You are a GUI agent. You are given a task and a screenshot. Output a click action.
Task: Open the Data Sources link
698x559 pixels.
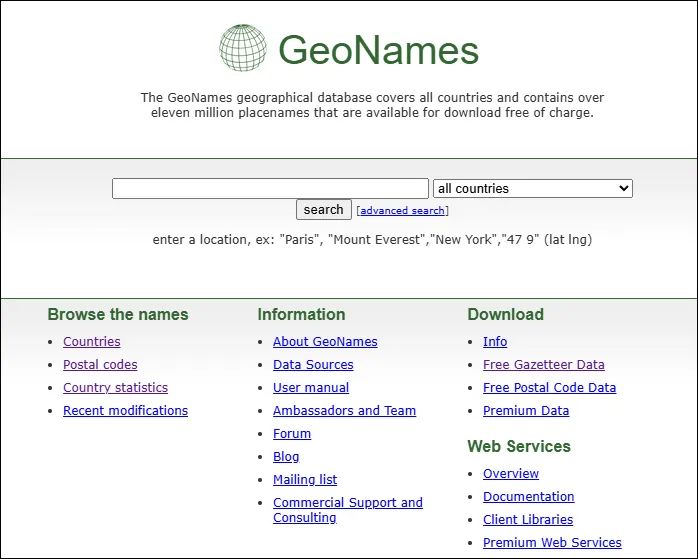313,365
